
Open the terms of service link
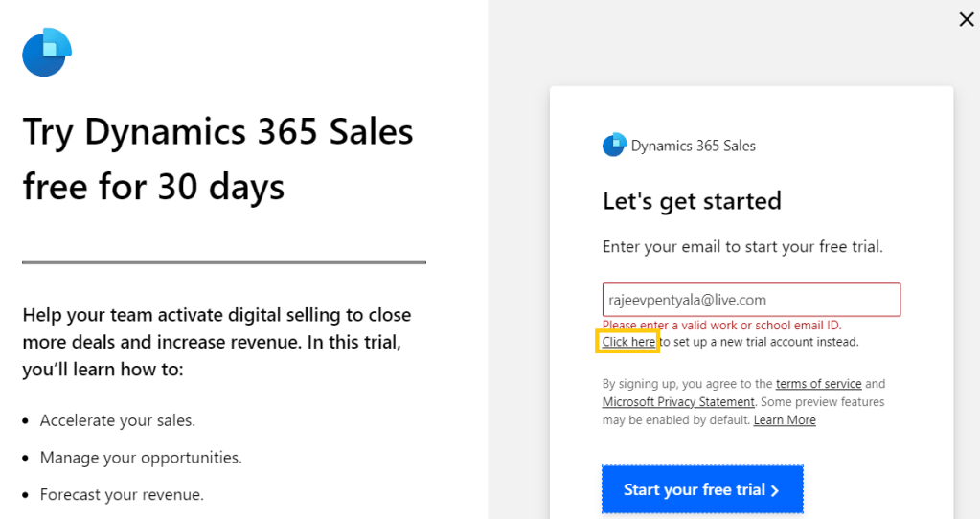818,384
